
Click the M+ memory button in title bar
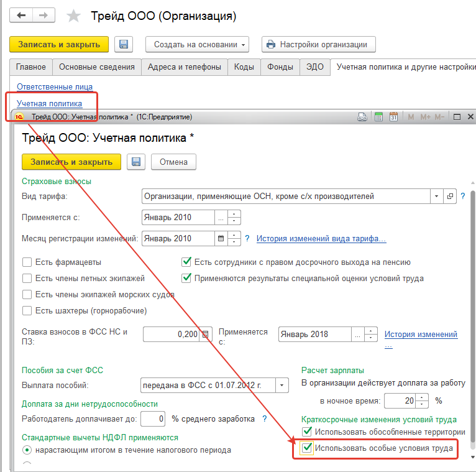click(x=425, y=117)
